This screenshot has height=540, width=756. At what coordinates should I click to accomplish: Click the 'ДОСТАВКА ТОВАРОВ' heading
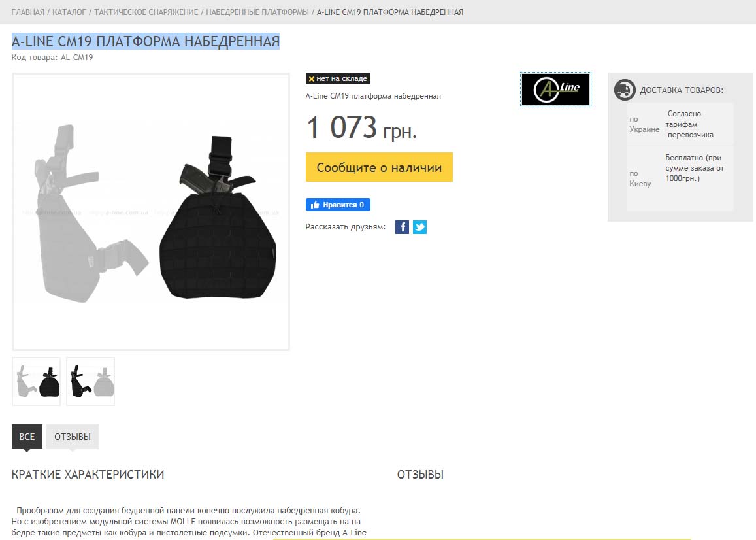[682, 90]
